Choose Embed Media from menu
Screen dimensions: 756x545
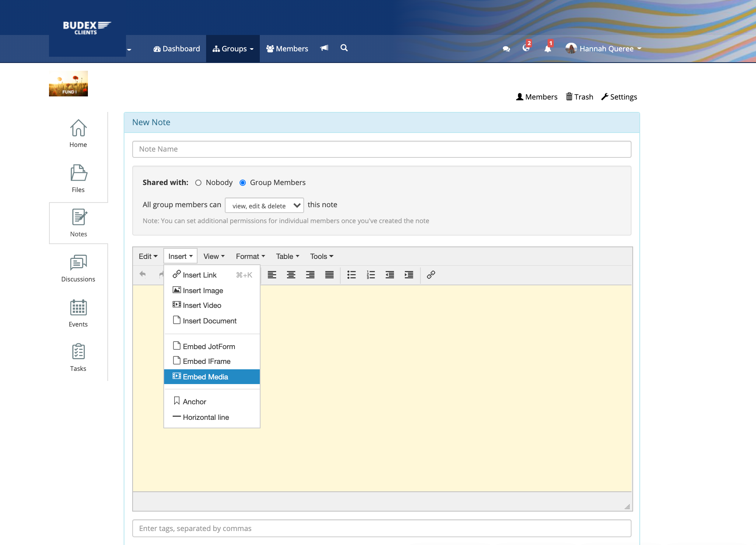click(212, 377)
